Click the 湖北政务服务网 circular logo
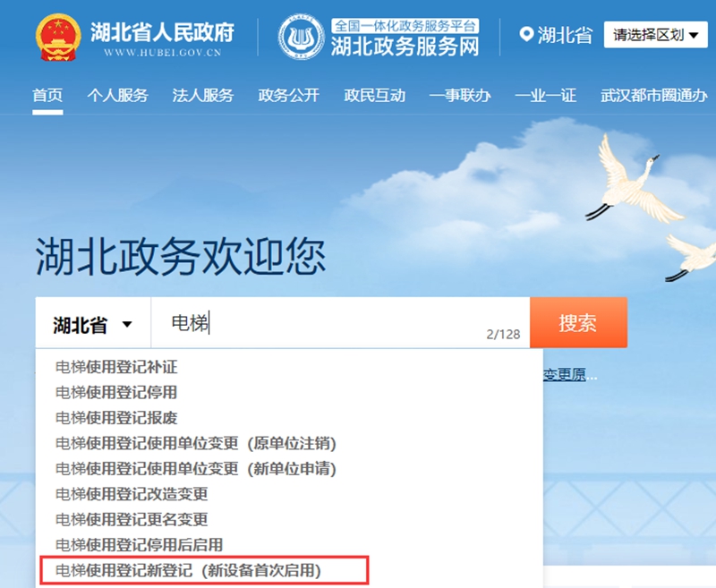Image resolution: width=716 pixels, height=588 pixels. (302, 37)
